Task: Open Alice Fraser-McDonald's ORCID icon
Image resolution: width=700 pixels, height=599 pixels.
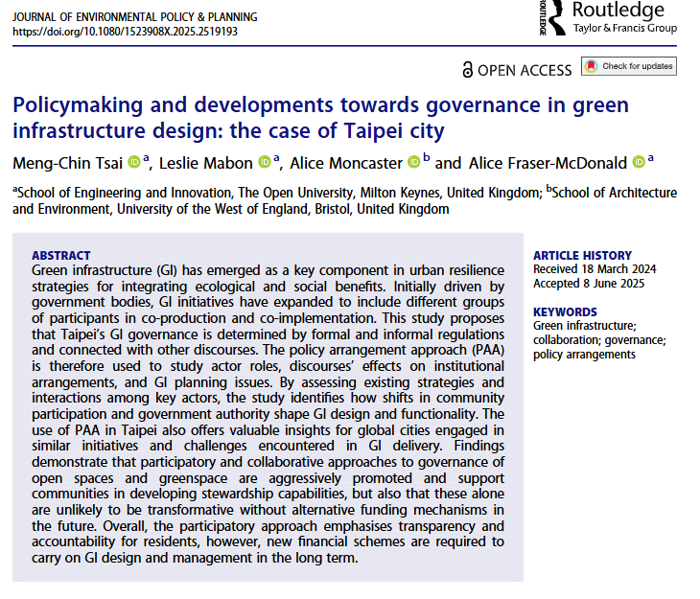Action: [x=639, y=162]
